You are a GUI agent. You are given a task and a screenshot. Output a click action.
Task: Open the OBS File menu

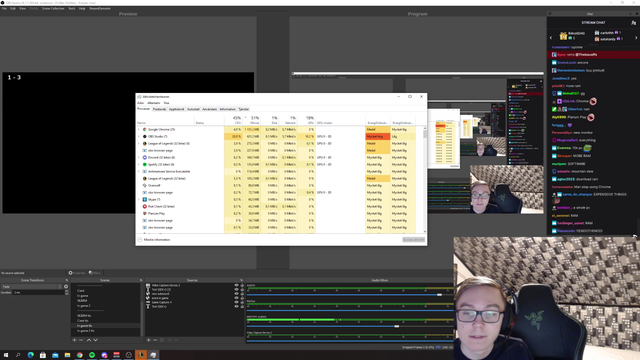4,8
